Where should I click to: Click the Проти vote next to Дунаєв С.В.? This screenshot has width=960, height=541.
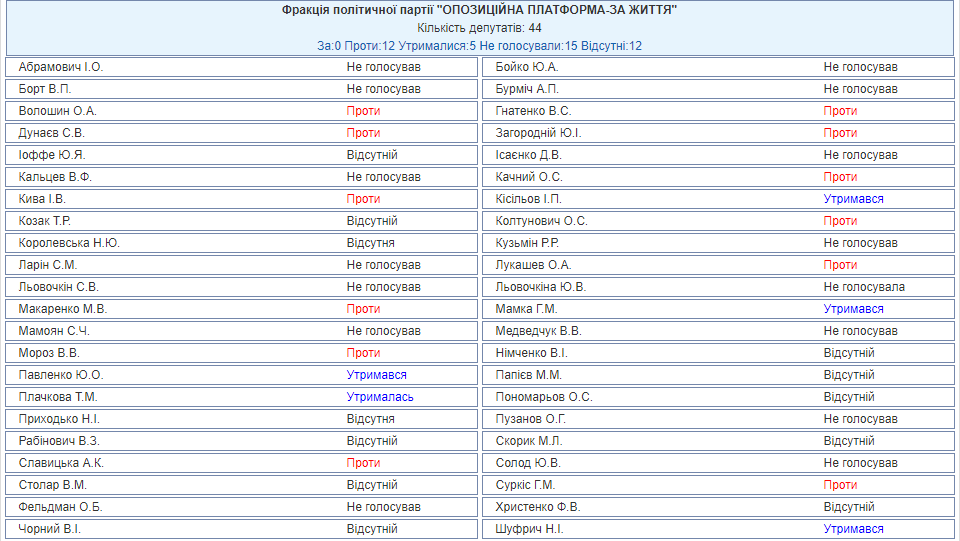click(363, 133)
